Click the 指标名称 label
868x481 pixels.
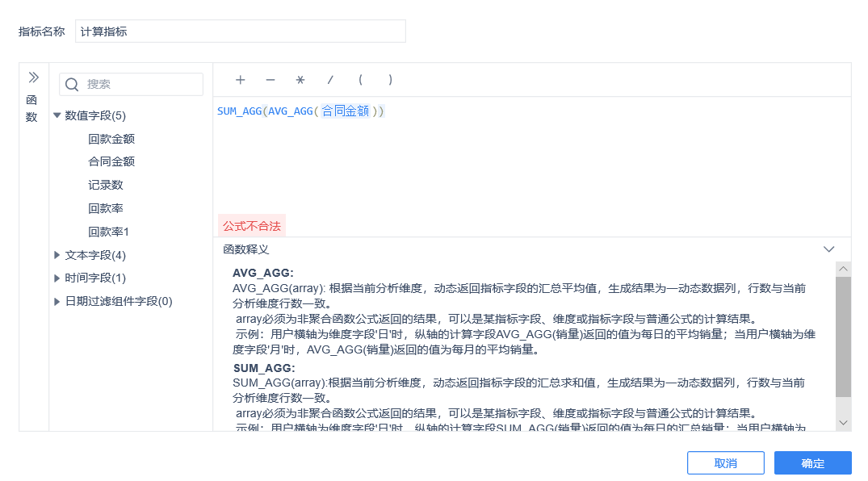click(41, 31)
